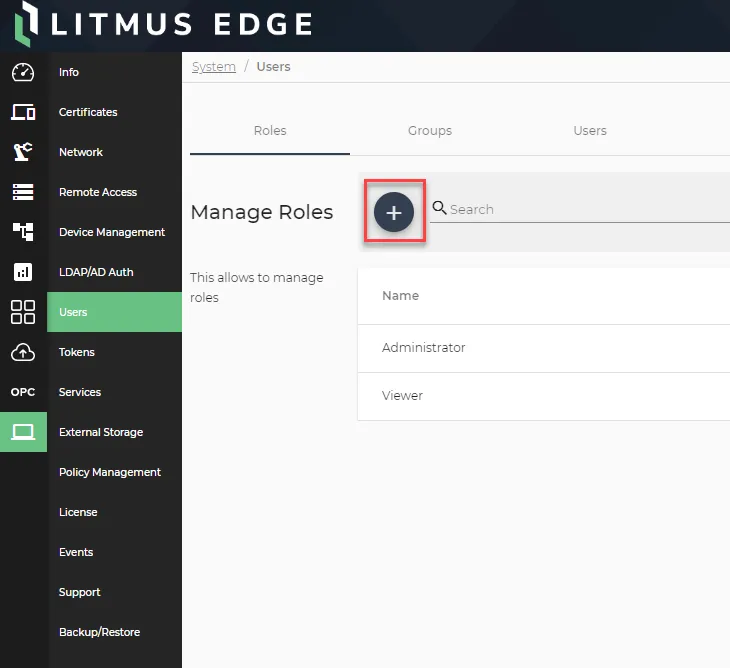Click the Litmus Edge logo
The image size is (730, 668).
[x=163, y=24]
